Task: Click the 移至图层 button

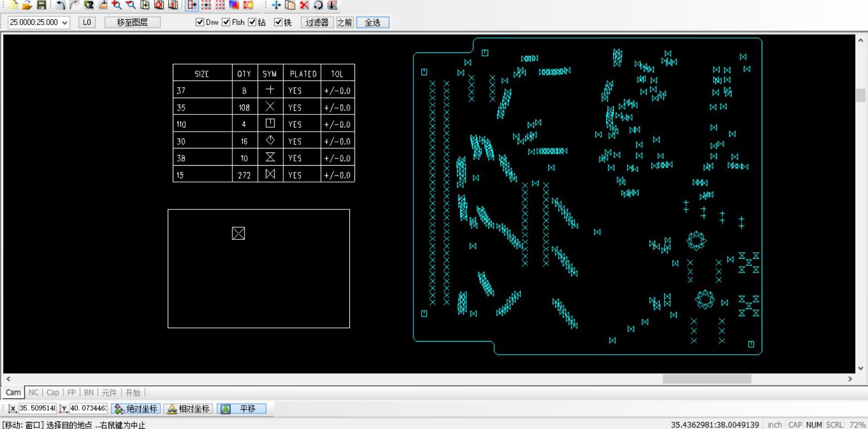Action: [x=132, y=22]
